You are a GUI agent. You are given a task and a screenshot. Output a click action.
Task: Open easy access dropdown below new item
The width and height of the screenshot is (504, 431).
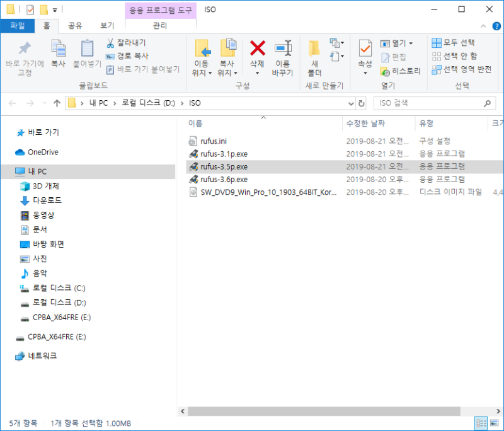(x=336, y=57)
